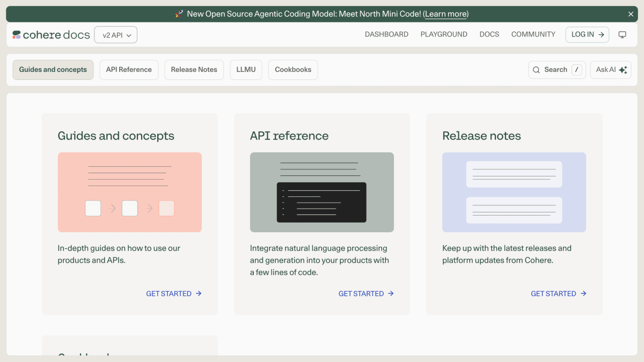
Task: Click the search magnifier icon
Action: [x=536, y=70]
